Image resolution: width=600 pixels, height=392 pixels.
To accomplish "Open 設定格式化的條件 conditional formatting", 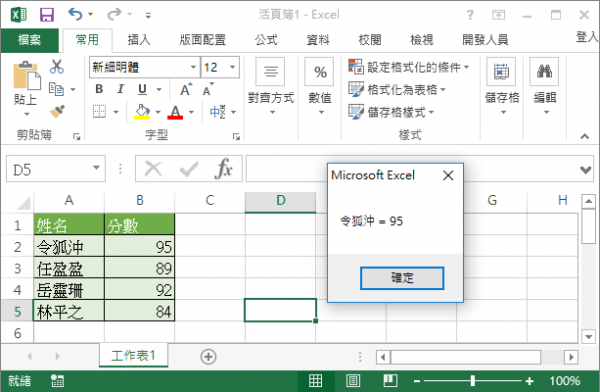I will [x=408, y=67].
